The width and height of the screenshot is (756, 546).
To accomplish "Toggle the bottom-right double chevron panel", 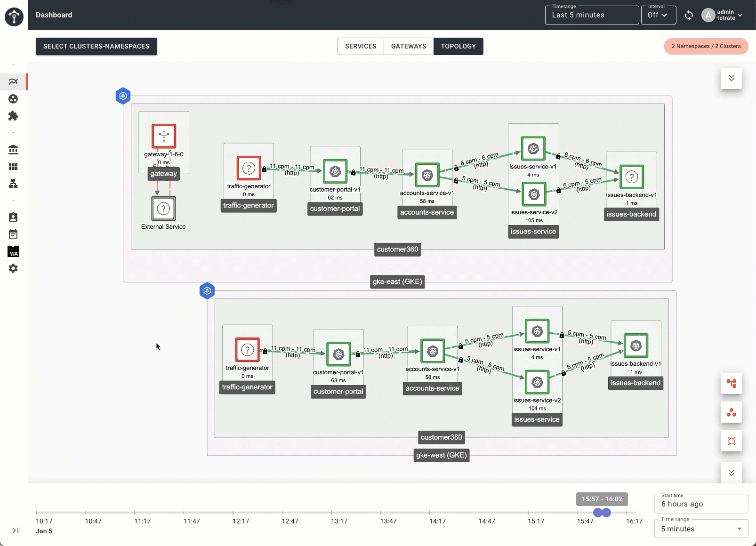I will (731, 473).
